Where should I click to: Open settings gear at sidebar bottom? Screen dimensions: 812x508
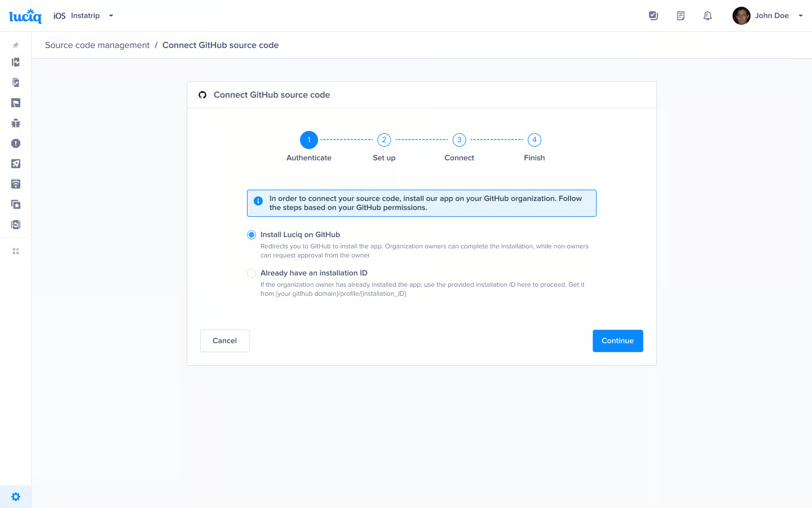pyautogui.click(x=16, y=497)
